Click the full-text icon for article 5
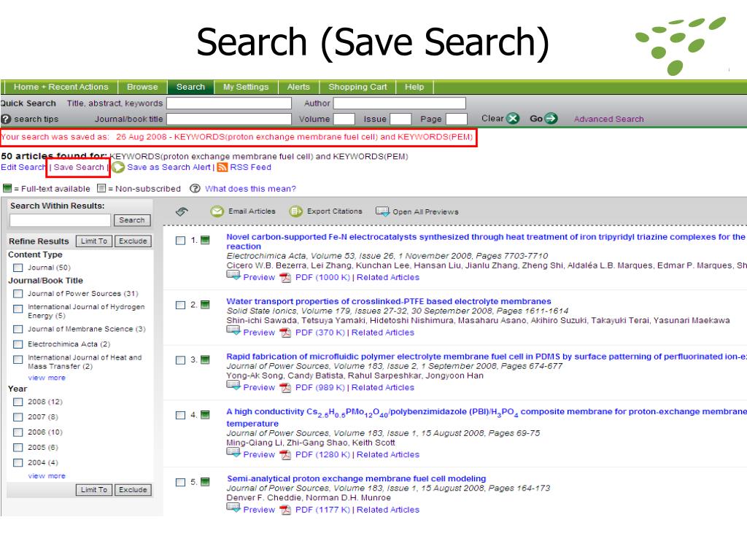 click(205, 482)
